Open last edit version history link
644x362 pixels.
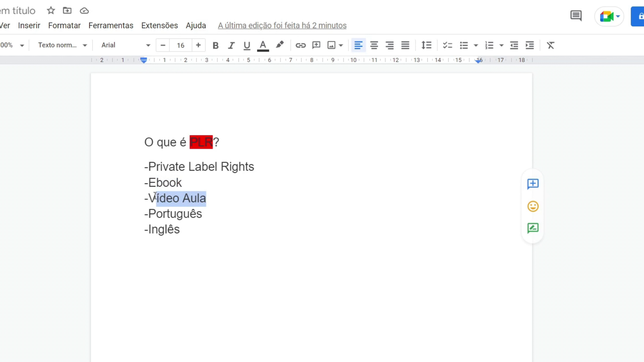click(282, 25)
